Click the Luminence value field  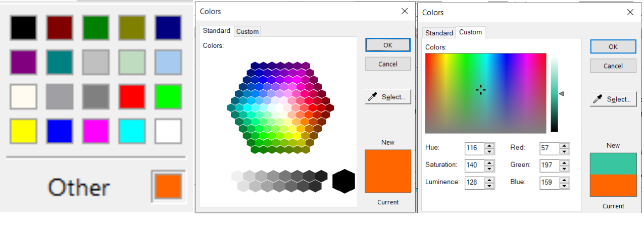pyautogui.click(x=474, y=183)
